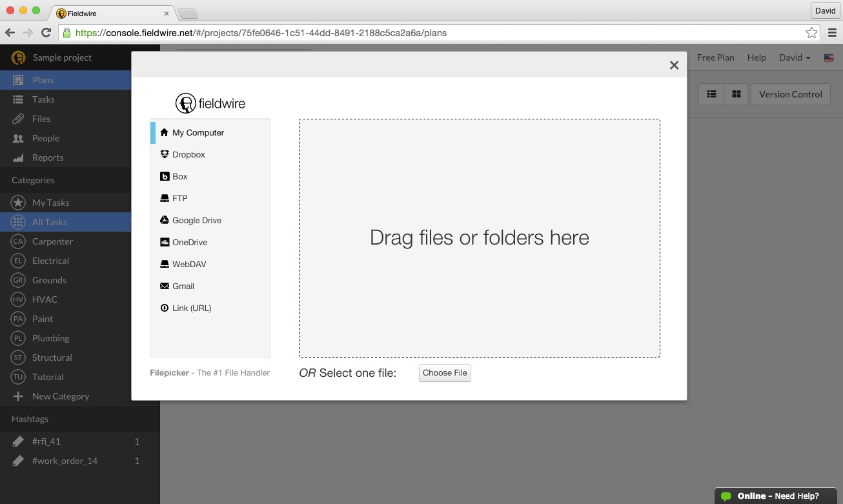
Task: Click the David profile button in Chrome
Action: point(825,10)
